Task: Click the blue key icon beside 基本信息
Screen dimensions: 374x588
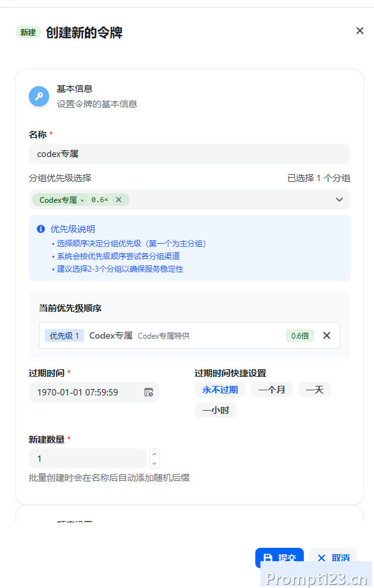Action: click(39, 96)
